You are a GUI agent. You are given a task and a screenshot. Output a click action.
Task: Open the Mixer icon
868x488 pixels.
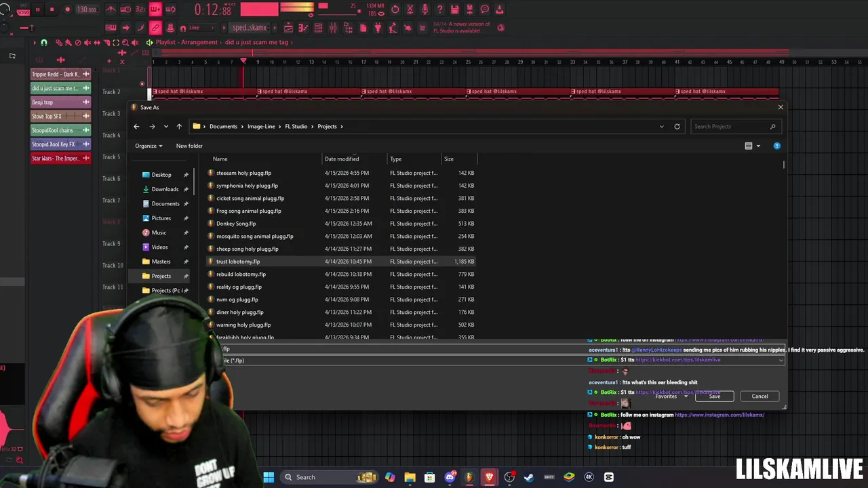[x=333, y=28]
